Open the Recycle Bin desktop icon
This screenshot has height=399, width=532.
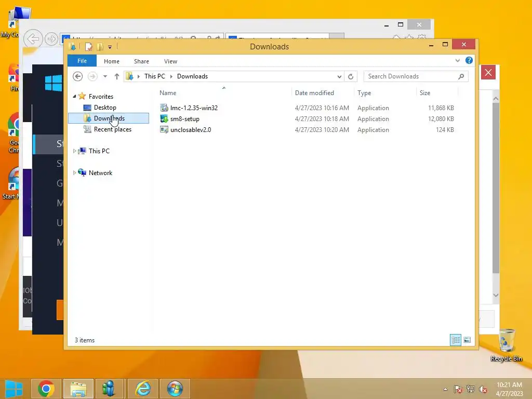coord(506,345)
